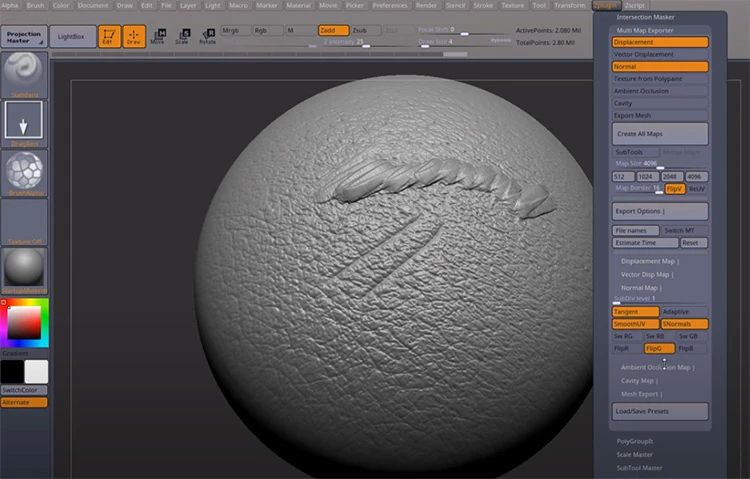Toggle Displacement map export option

(x=660, y=42)
